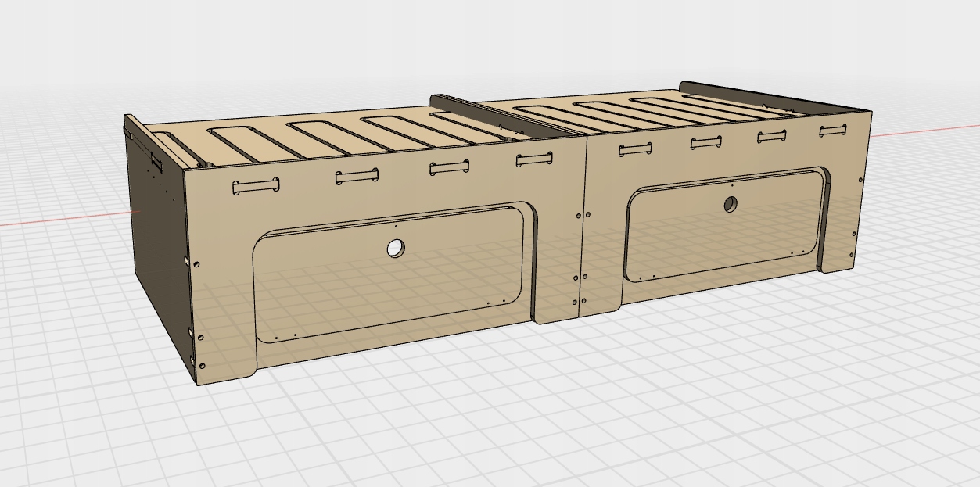The image size is (980, 487).
Task: Click the bottom-left rounded corner of the front panel
Action: point(249,373)
